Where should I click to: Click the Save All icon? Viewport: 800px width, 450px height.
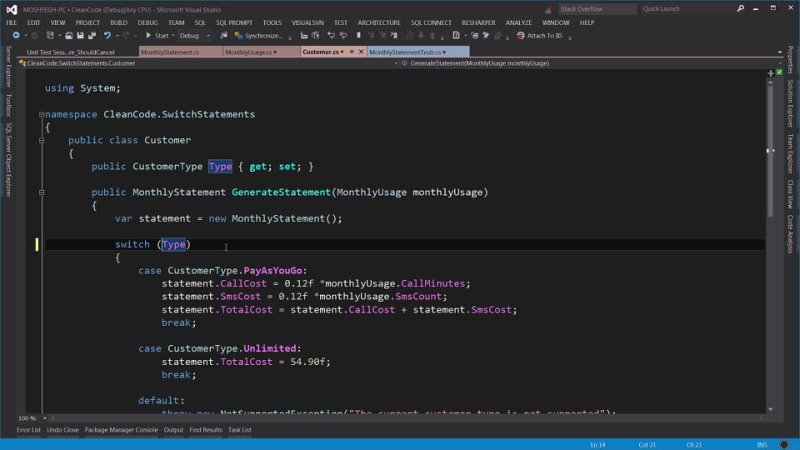(92, 36)
